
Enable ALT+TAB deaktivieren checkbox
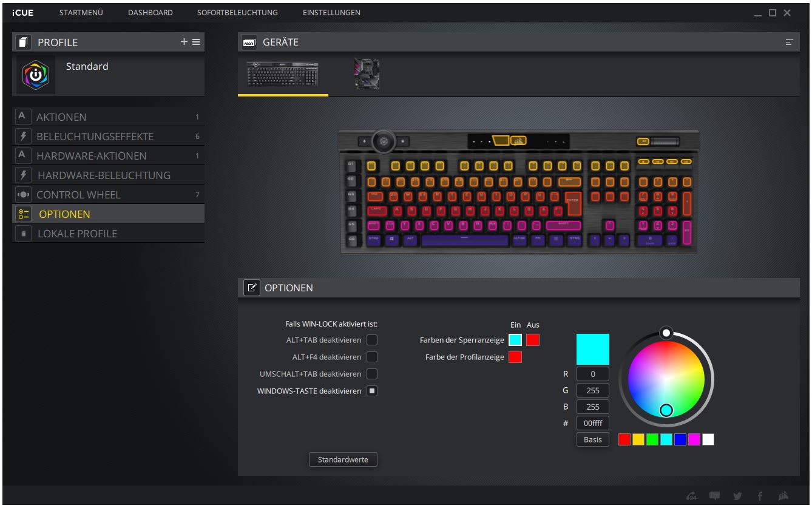(372, 339)
